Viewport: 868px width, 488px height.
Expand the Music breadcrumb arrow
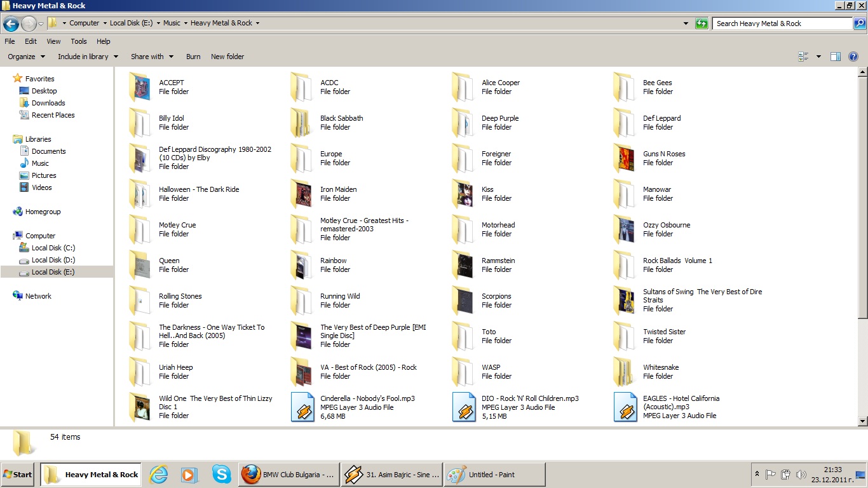186,23
